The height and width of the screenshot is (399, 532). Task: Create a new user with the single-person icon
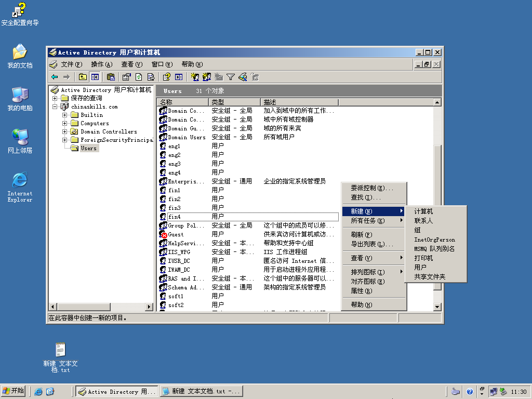click(x=194, y=77)
